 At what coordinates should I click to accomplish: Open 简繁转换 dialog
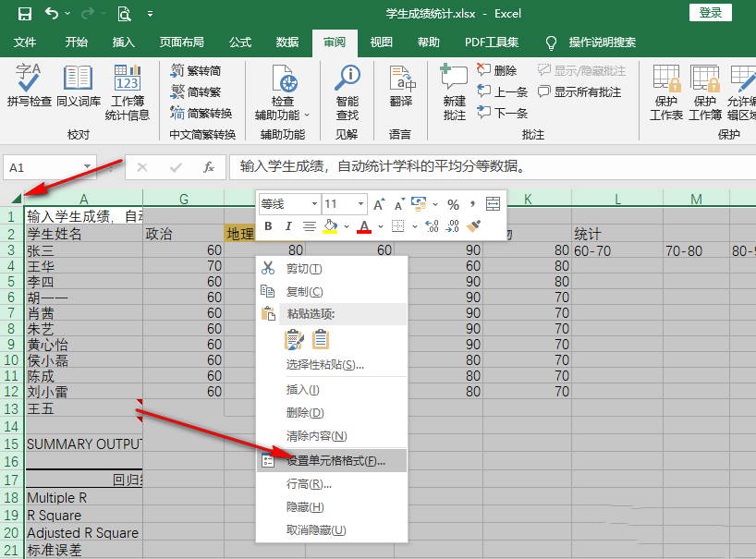click(201, 113)
